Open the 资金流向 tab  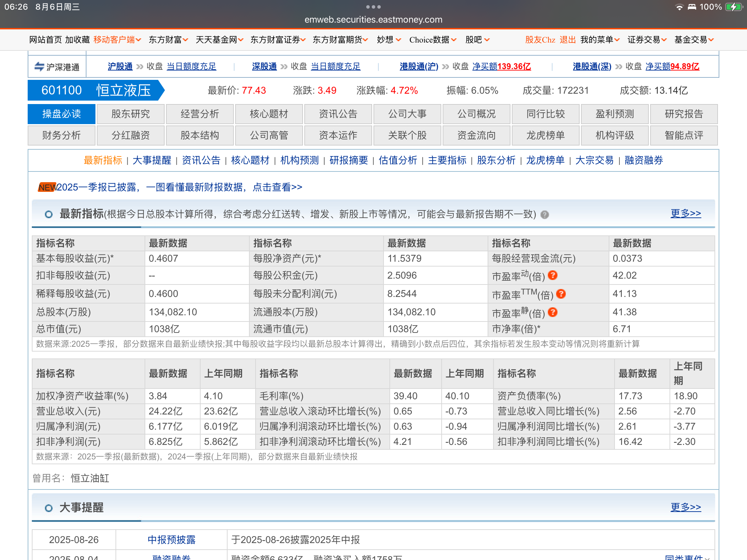coord(477,135)
